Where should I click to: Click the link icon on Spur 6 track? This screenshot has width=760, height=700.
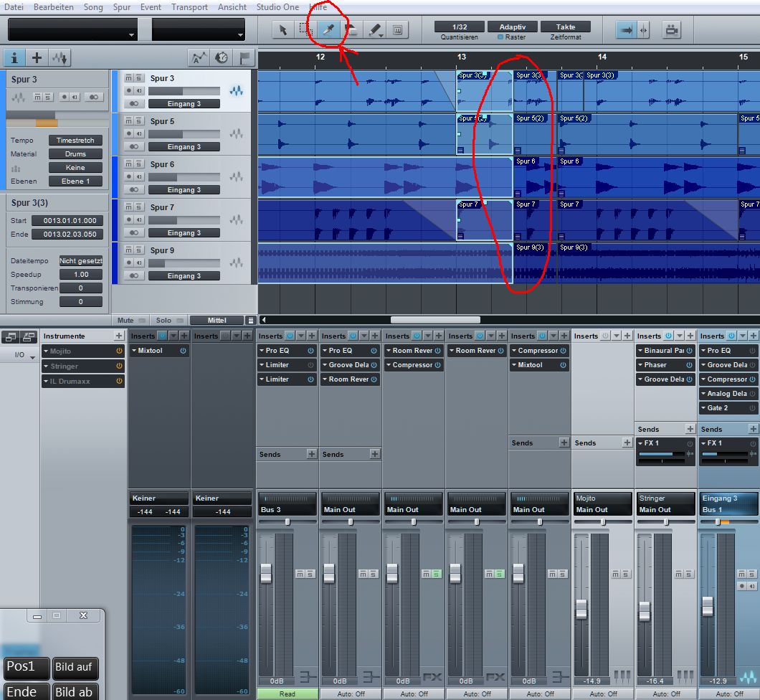pos(134,189)
